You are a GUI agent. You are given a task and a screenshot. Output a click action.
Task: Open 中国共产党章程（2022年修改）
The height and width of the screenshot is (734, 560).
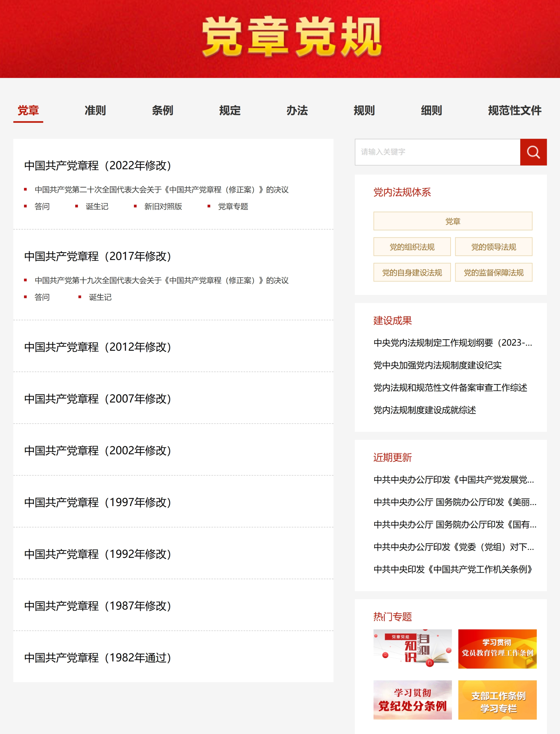click(x=98, y=166)
